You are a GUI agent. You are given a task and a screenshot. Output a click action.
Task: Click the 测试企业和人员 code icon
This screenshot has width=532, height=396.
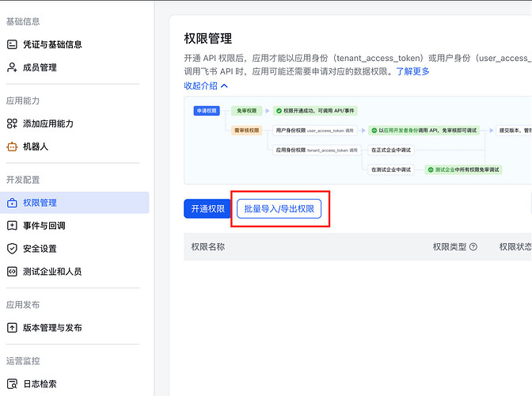pos(12,272)
